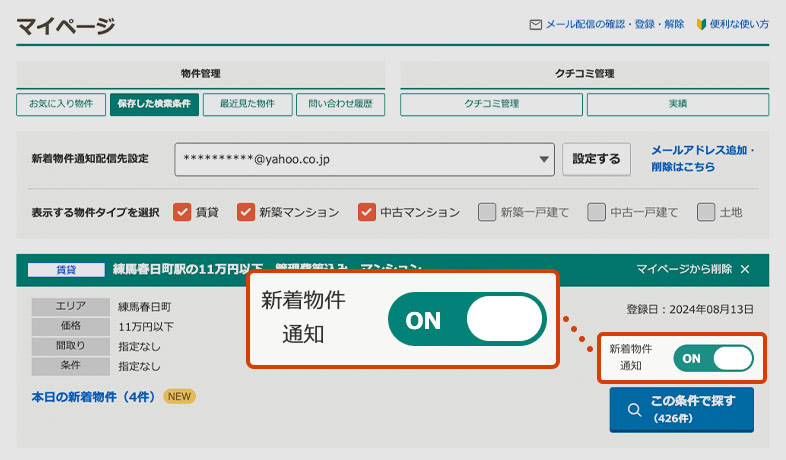
Task: Click the mail envelope icon in header
Action: [x=535, y=25]
